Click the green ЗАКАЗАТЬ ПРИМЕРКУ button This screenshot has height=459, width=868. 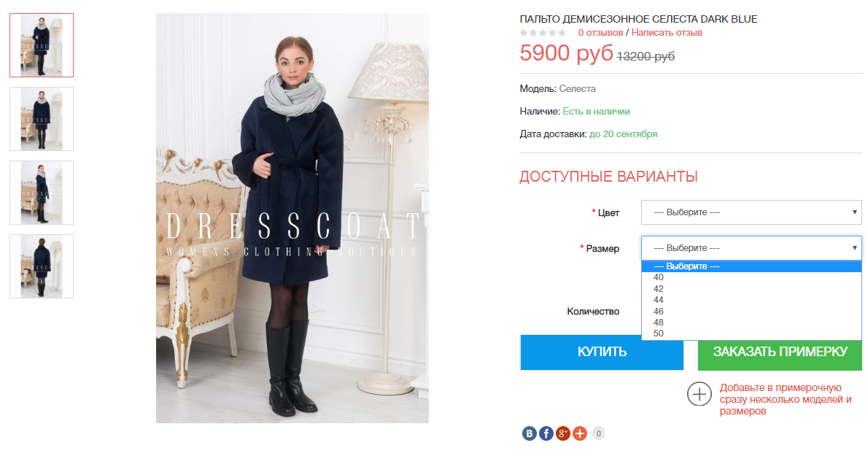click(x=780, y=352)
